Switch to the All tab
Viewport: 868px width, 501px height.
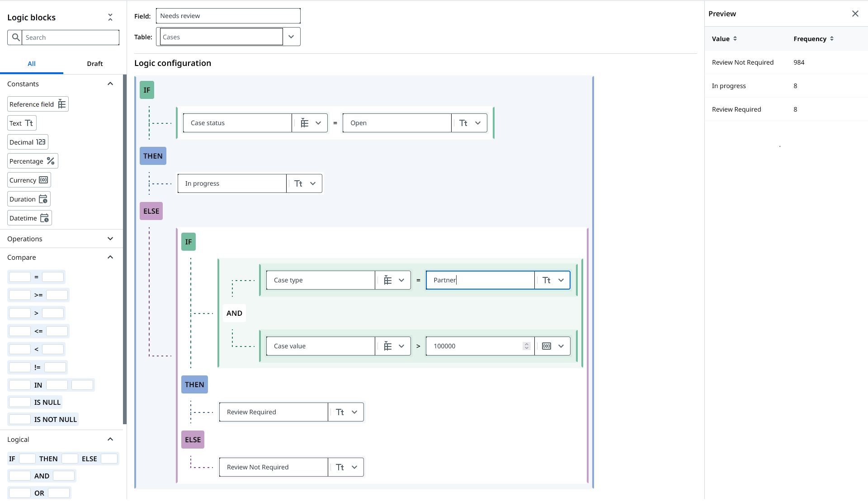[x=32, y=63]
